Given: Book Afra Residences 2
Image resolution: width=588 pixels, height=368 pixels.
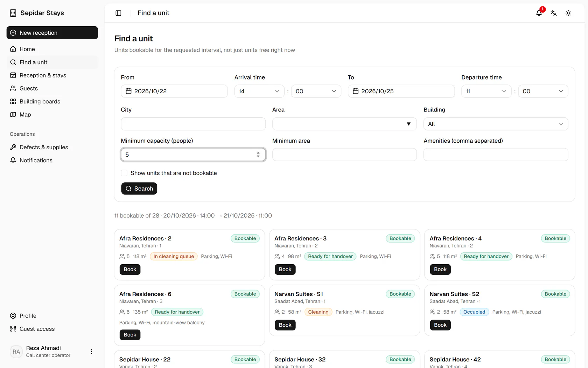Looking at the screenshot, I should click(x=130, y=270).
